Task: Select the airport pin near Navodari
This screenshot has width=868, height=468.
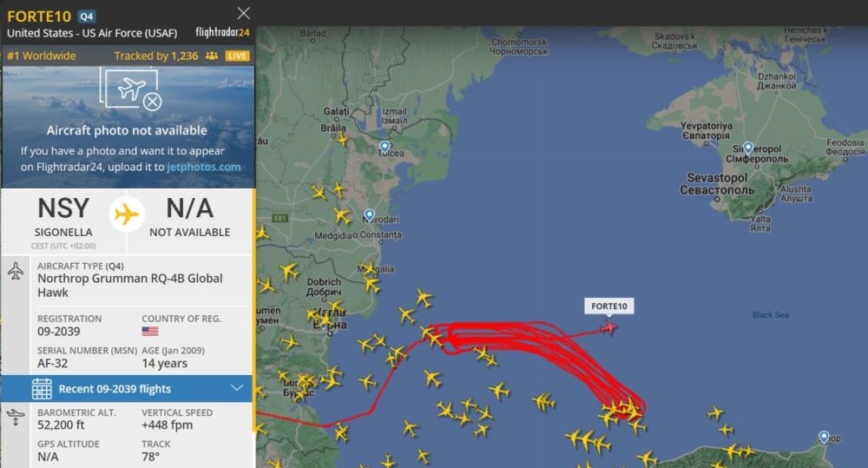Action: 369,214
